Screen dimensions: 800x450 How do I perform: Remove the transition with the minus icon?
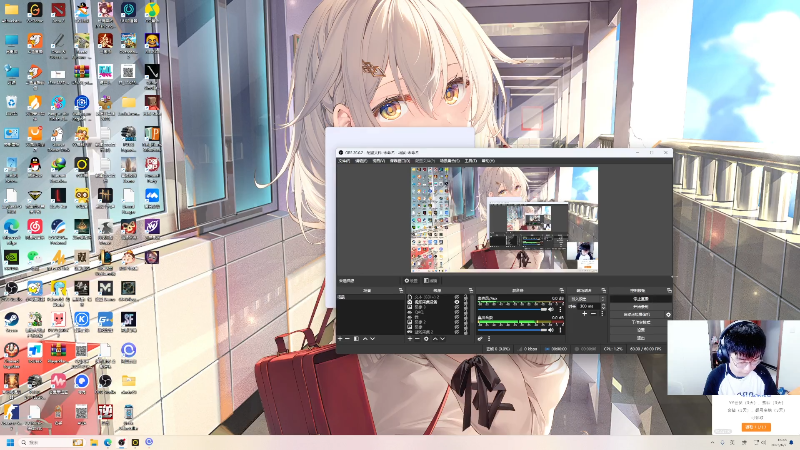593,314
